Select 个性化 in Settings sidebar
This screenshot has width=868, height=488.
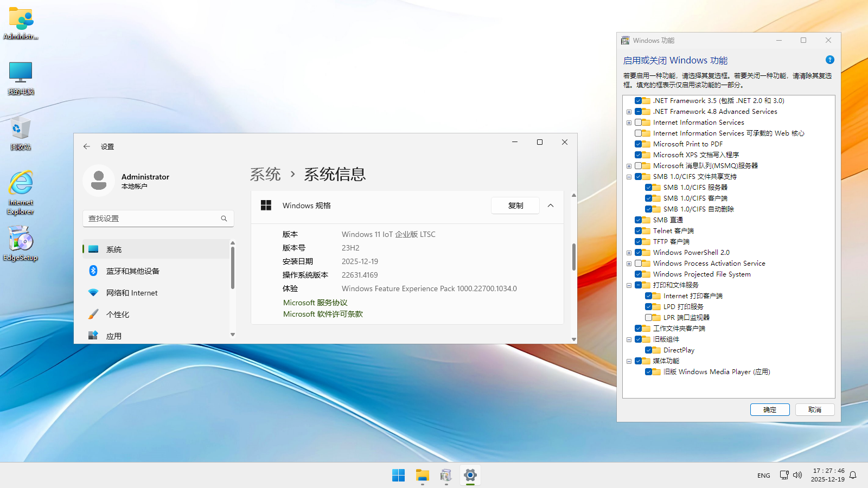tap(156, 314)
